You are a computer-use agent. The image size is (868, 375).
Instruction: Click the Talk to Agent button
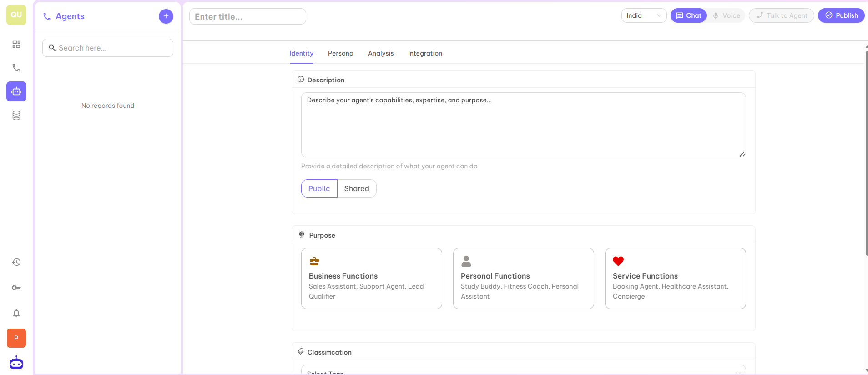tap(782, 15)
